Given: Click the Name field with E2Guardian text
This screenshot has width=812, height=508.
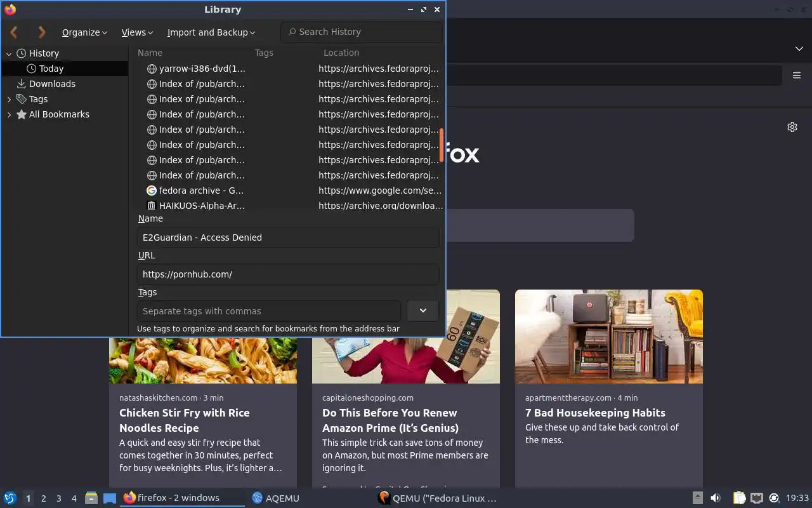Looking at the screenshot, I should pyautogui.click(x=288, y=237).
